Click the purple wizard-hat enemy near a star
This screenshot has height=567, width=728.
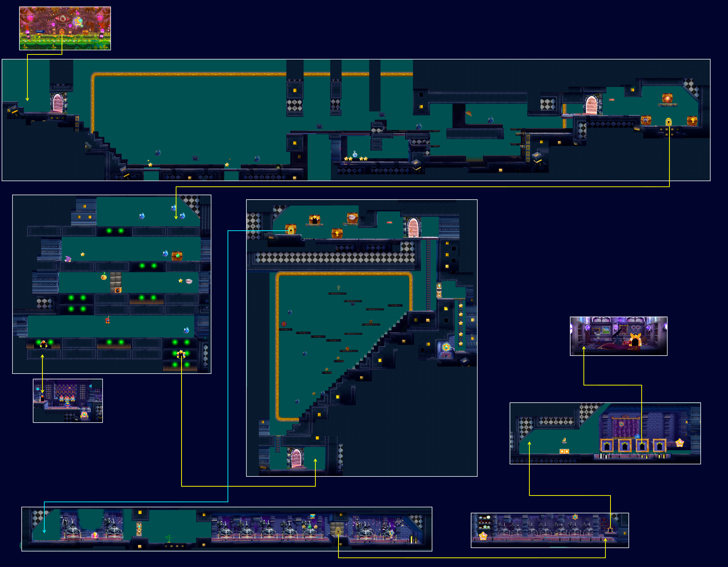point(68,259)
